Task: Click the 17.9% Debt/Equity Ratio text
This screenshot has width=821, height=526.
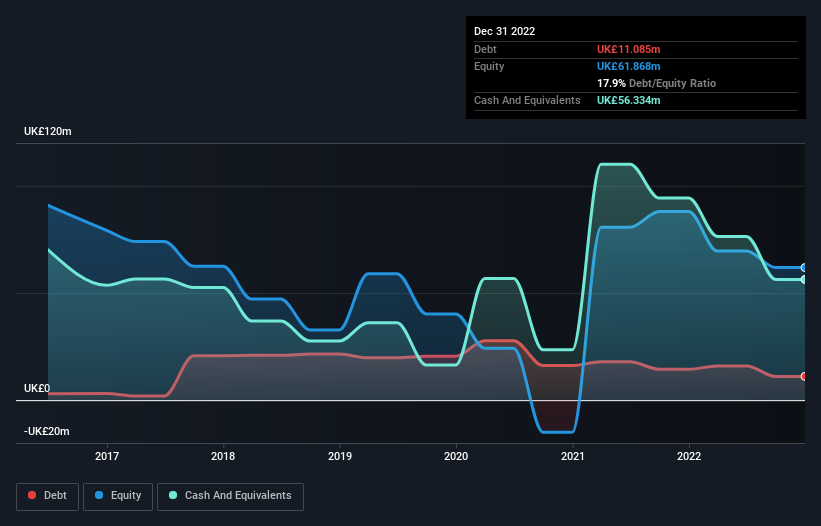Action: pos(657,83)
